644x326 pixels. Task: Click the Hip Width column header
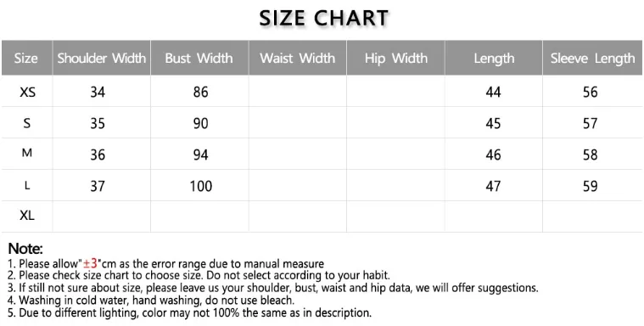(x=395, y=58)
